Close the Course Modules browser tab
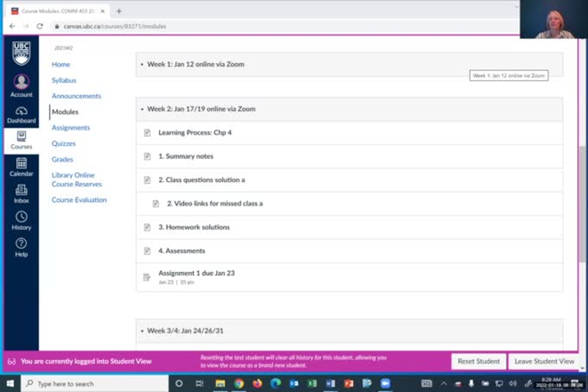This screenshot has height=392, width=588. tap(102, 12)
